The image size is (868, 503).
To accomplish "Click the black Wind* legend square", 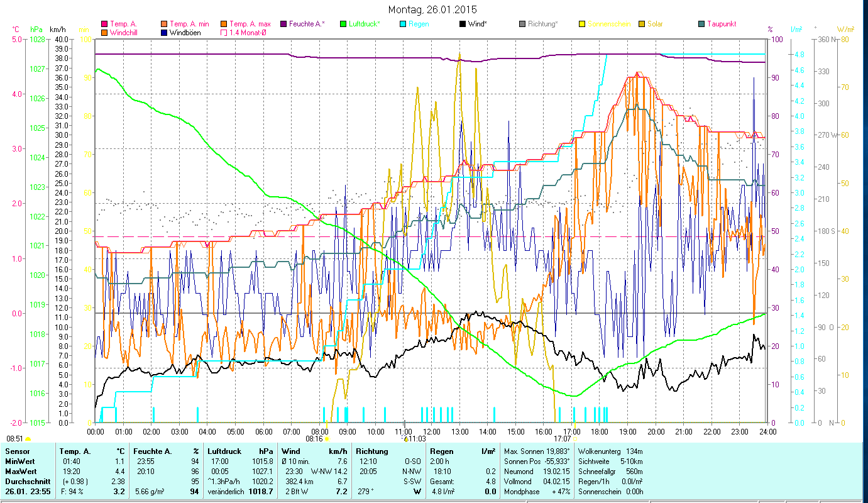I will coord(462,24).
